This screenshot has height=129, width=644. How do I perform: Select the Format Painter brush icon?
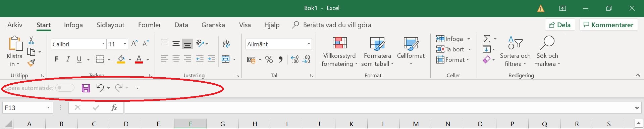click(31, 63)
